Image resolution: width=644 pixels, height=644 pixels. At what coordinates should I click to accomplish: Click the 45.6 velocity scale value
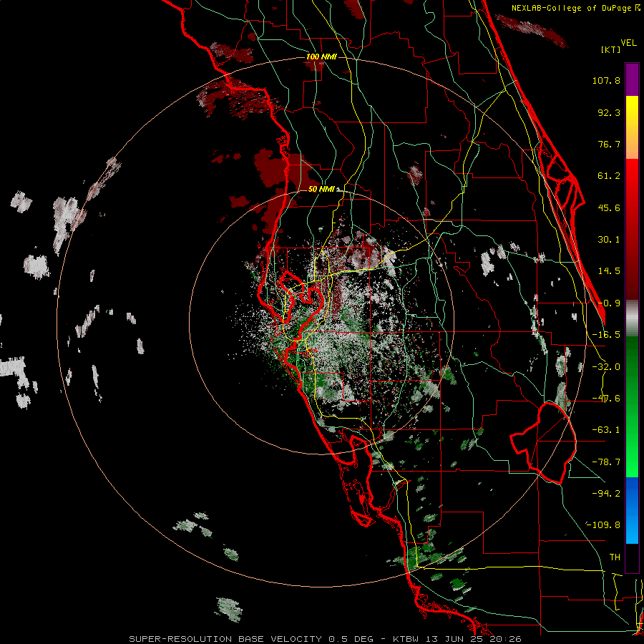[609, 208]
